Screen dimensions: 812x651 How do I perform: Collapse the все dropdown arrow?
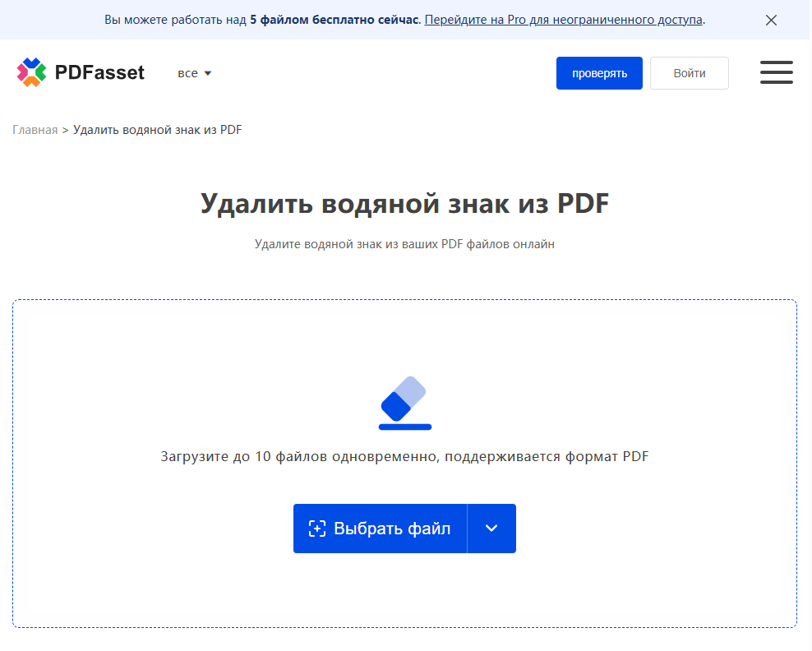(x=209, y=73)
